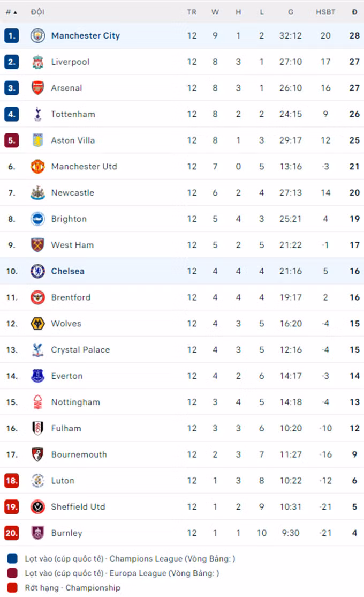
Task: Click the Everton crest icon
Action: (37, 376)
